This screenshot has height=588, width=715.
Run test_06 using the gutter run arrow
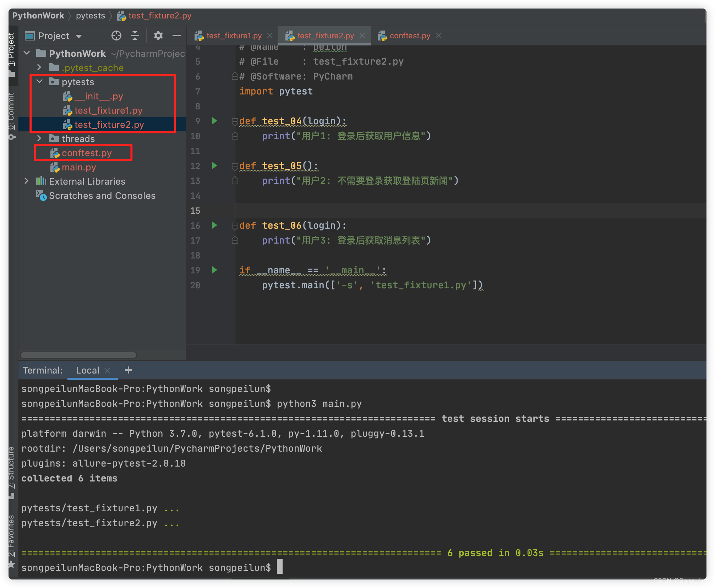click(x=214, y=225)
